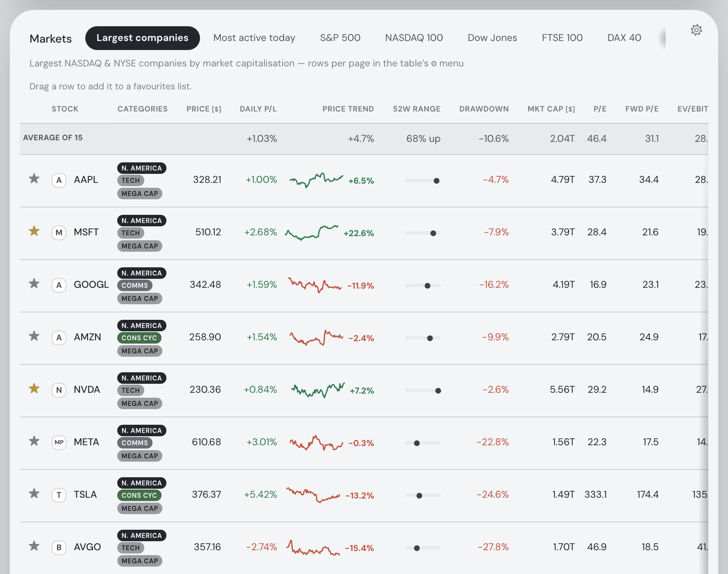Click the MEGA CAP tag in NVDA row

[140, 403]
